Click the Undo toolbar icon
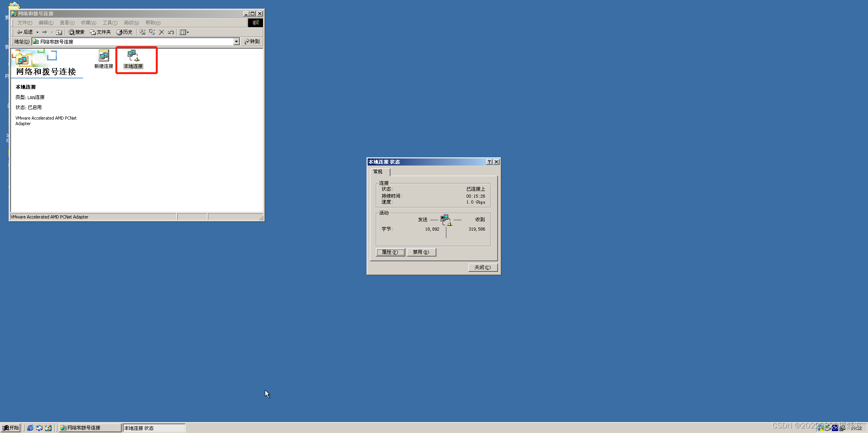Screen dimensions: 868x433 click(171, 32)
